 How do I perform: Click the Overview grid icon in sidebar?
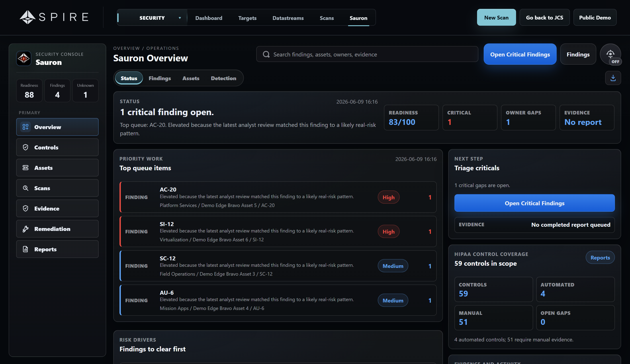[x=25, y=127]
